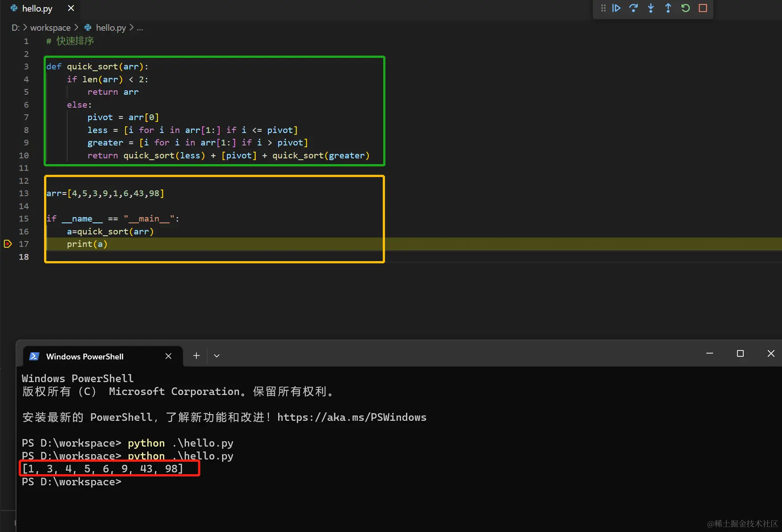782x532 pixels.
Task: Click line number 18 in the gutter
Action: [x=24, y=257]
